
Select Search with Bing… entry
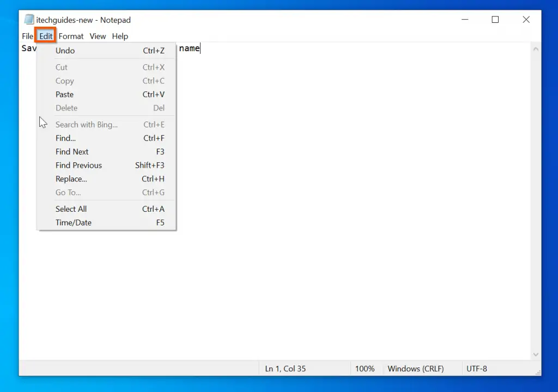pos(106,125)
